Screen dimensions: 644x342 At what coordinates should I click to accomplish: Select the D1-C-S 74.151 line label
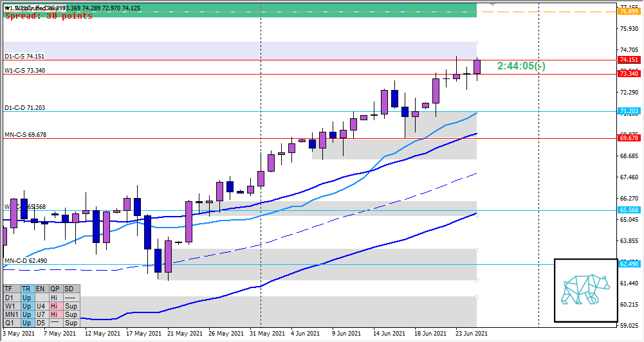[x=25, y=57]
